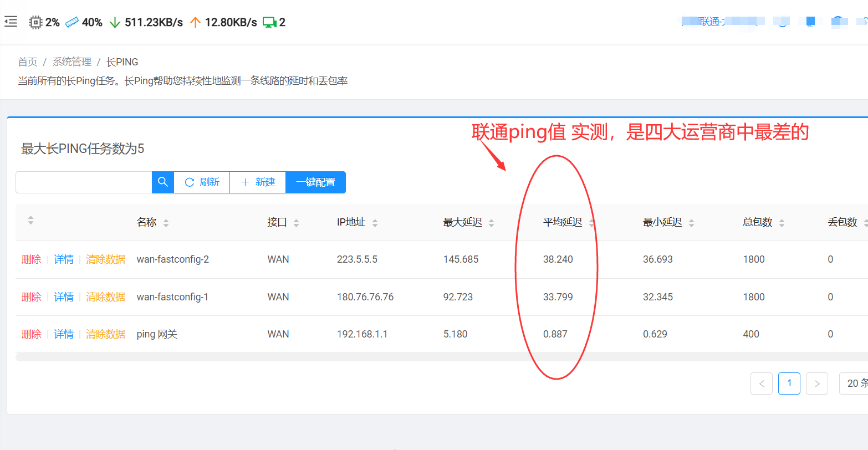Viewport: 868px width, 450px height.
Task: Click the first column sort arrows
Action: [30, 220]
